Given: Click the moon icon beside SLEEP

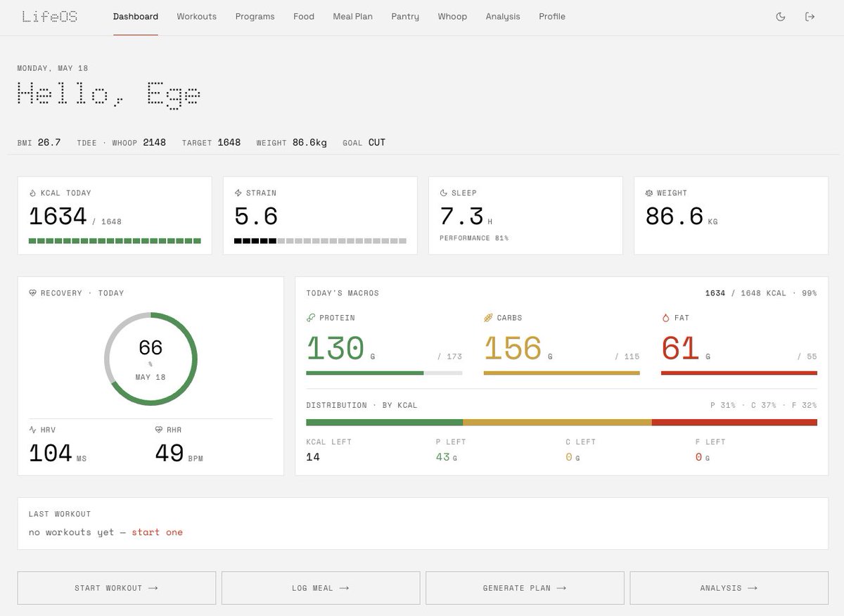Looking at the screenshot, I should click(x=444, y=193).
